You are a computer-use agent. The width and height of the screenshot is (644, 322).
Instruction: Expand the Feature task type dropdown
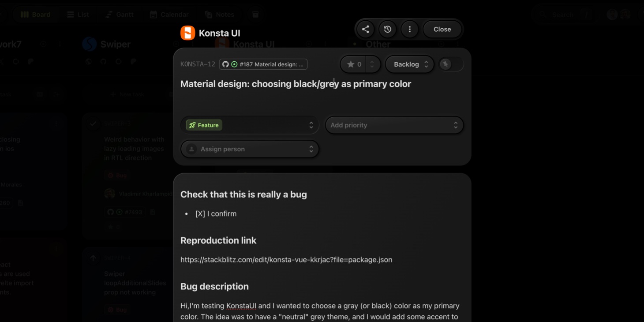(311, 125)
